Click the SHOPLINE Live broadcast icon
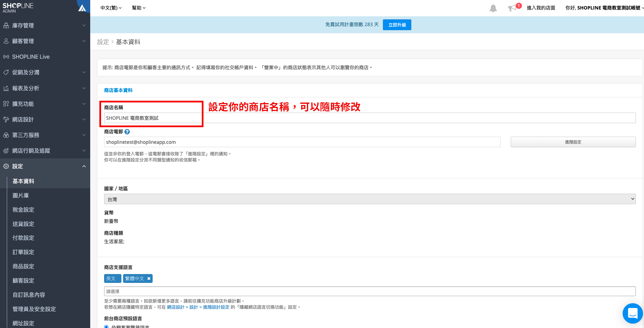This screenshot has width=644, height=328. pos(6,57)
